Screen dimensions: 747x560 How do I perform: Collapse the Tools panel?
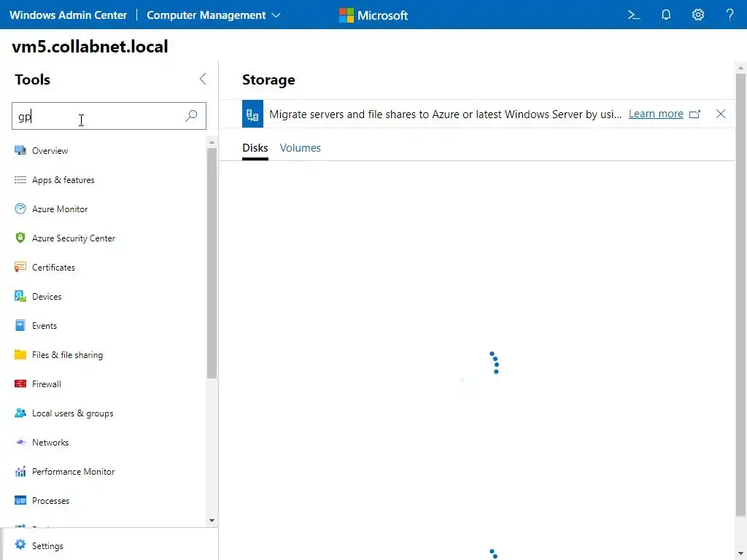pyautogui.click(x=203, y=79)
